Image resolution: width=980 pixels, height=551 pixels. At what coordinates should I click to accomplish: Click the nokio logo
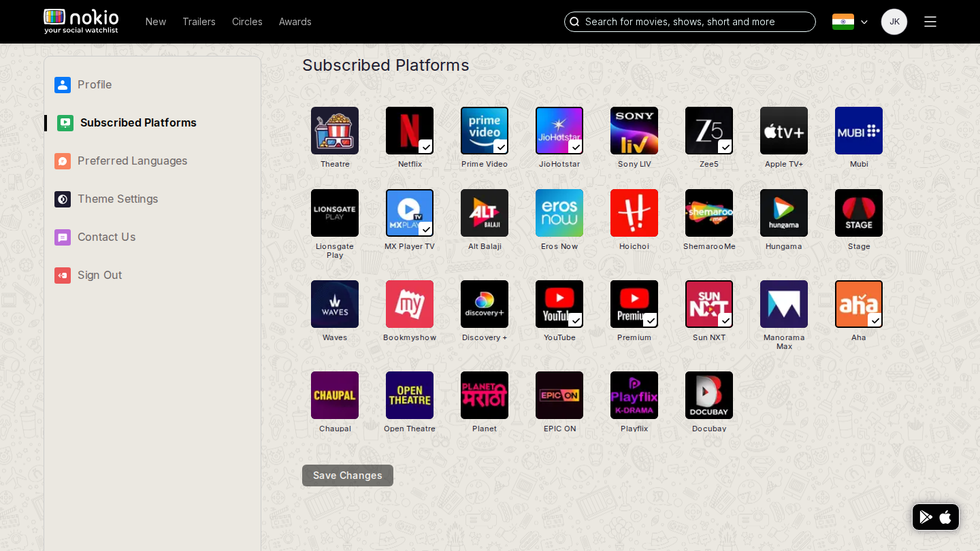81,22
